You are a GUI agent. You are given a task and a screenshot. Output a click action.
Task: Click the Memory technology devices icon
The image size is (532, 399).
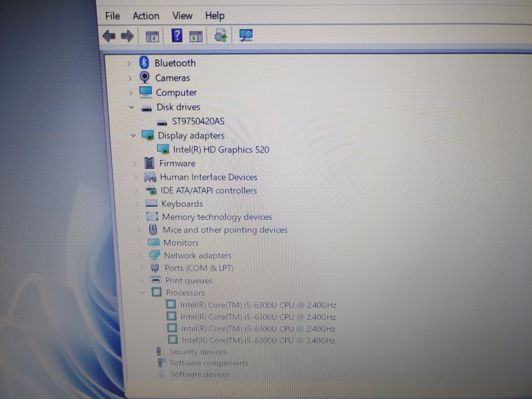click(152, 216)
